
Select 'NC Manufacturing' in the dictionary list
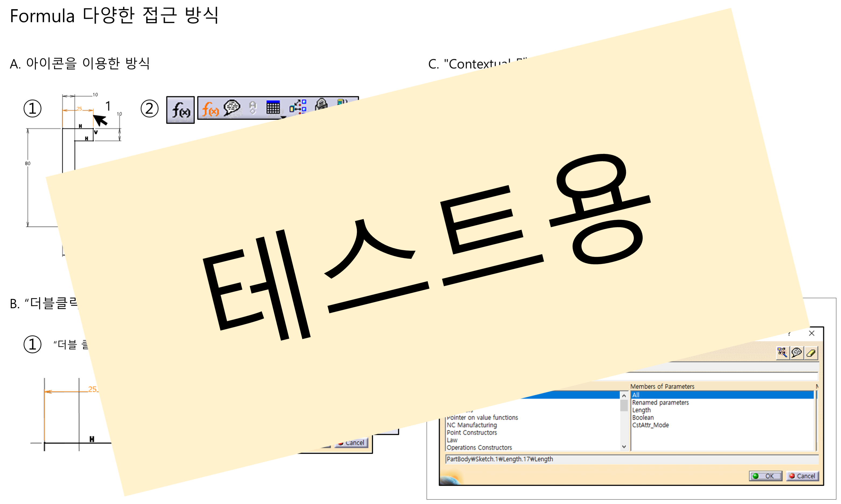tap(472, 425)
